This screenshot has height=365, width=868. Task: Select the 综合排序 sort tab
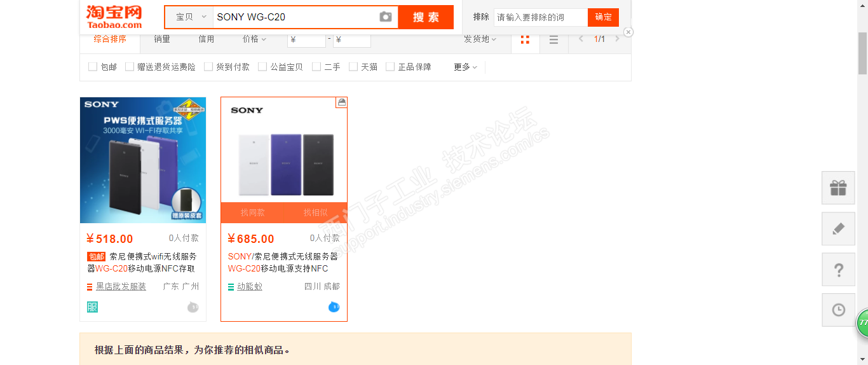(110, 39)
